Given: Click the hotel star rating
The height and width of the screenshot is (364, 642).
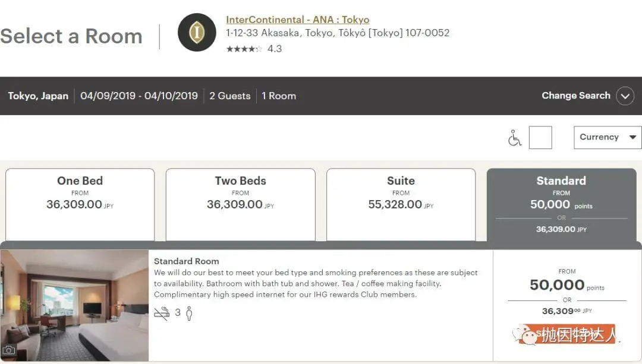Looking at the screenshot, I should pyautogui.click(x=244, y=49).
